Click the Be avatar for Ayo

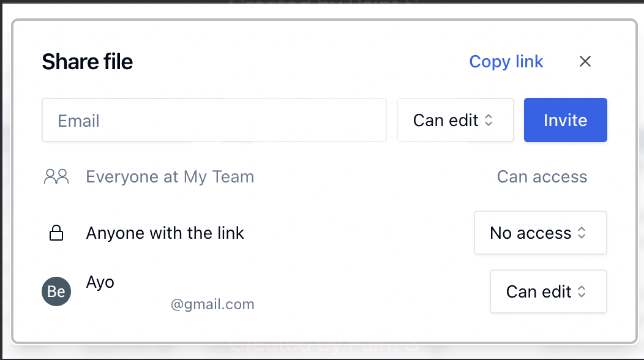56,291
